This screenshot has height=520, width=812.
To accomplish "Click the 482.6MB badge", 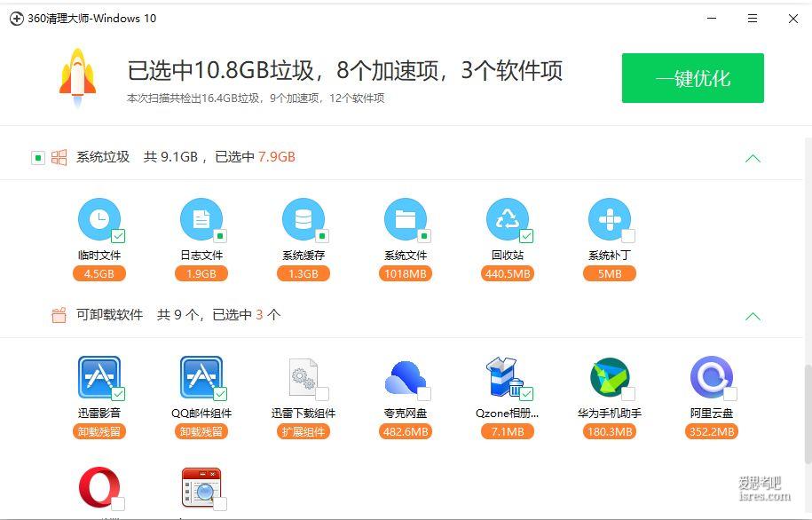I will (406, 431).
